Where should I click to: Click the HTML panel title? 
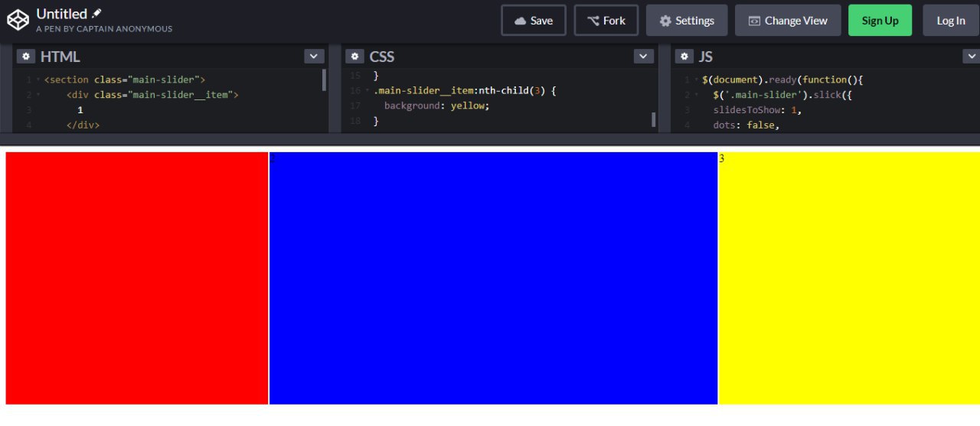60,57
